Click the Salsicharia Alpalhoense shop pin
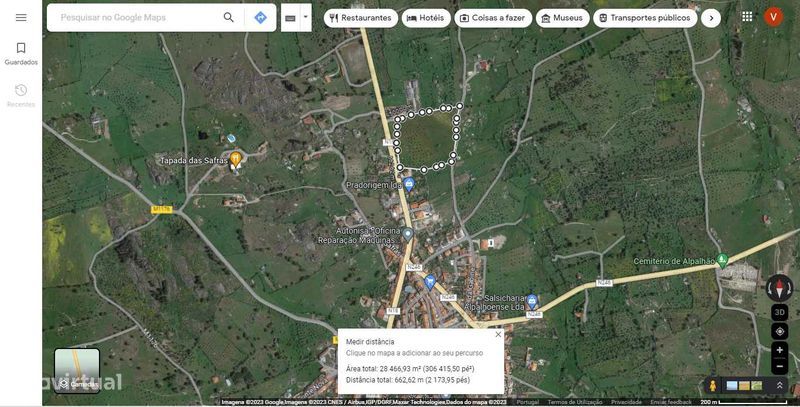 pyautogui.click(x=532, y=301)
